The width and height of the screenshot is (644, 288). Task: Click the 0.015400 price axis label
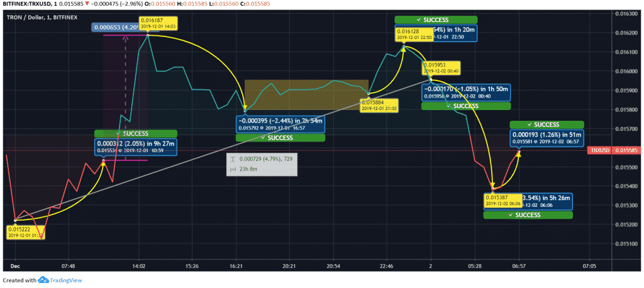(x=627, y=187)
